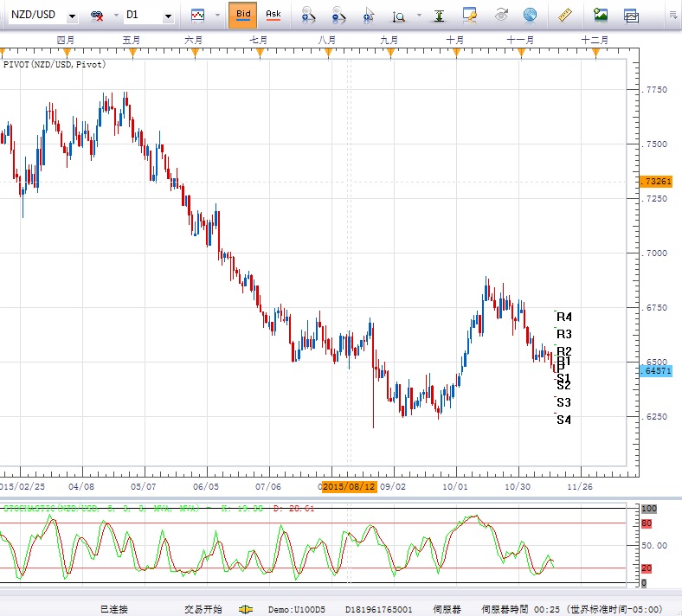Click the zoom tool magnifier icon
The image size is (682, 616).
click(399, 16)
